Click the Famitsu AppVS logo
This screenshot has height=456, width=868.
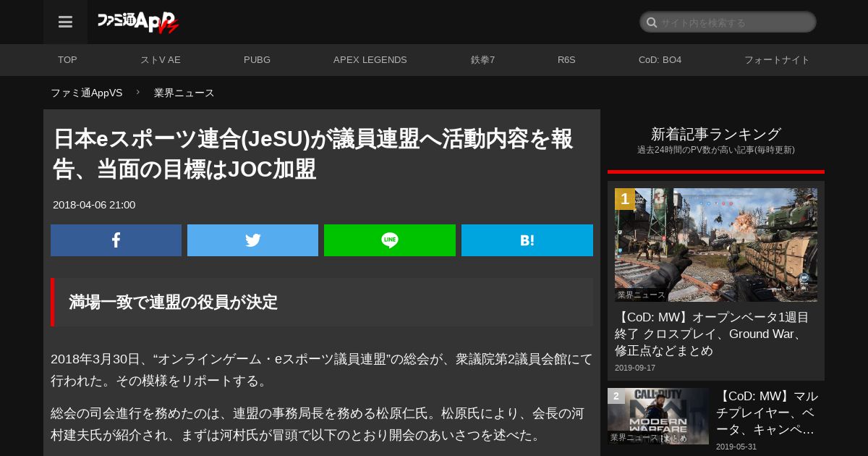click(138, 22)
